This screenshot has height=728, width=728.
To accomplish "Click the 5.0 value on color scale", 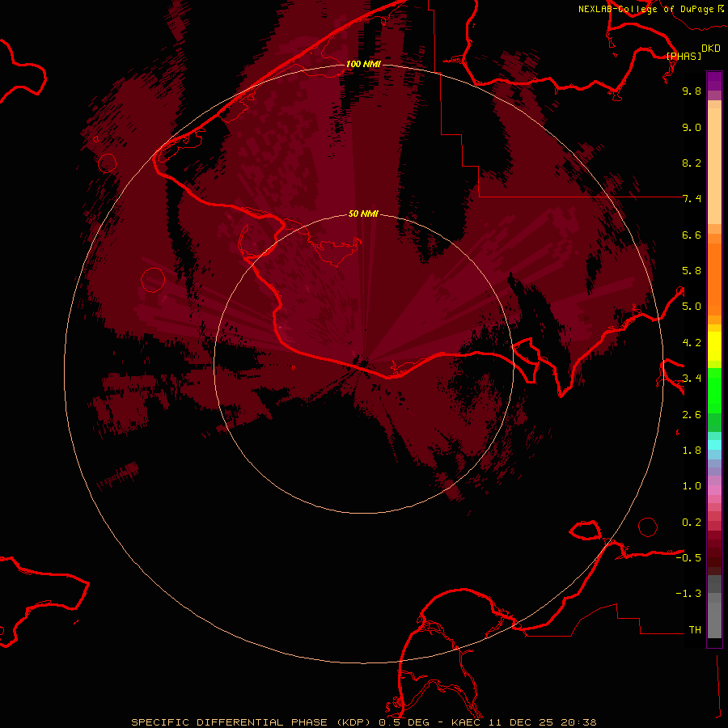I will pos(692,307).
